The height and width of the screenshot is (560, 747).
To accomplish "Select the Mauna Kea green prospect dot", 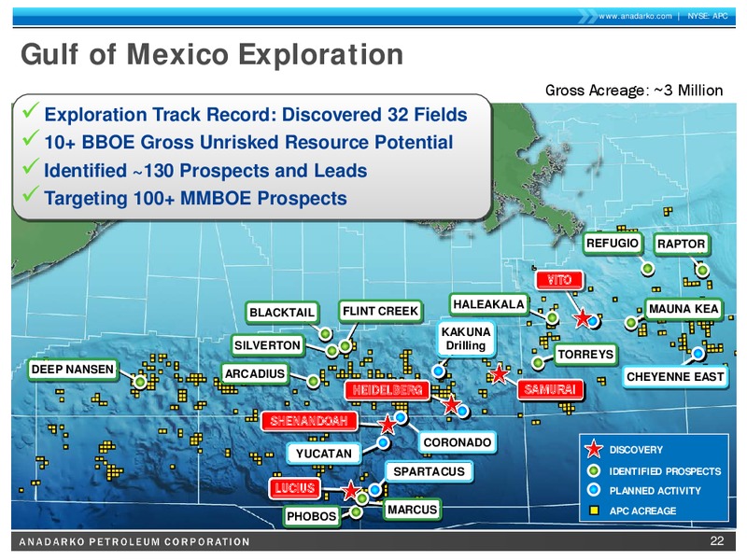I will pos(631,322).
